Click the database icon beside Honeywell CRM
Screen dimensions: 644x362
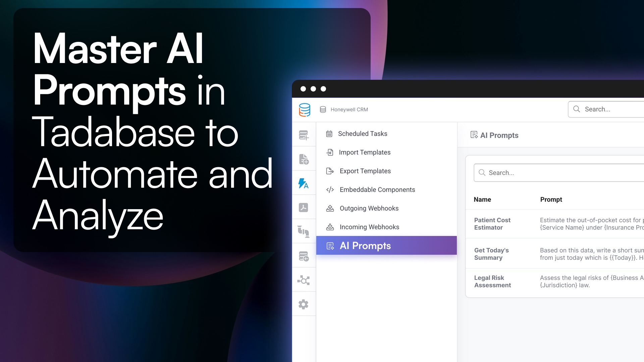coord(323,110)
